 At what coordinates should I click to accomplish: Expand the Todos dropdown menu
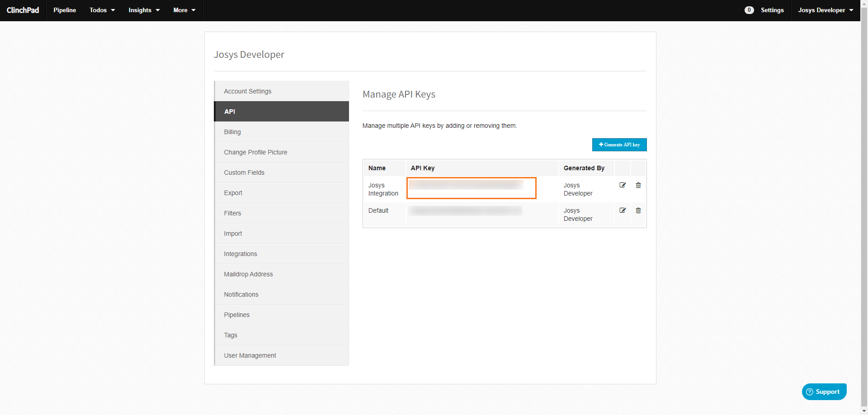102,10
